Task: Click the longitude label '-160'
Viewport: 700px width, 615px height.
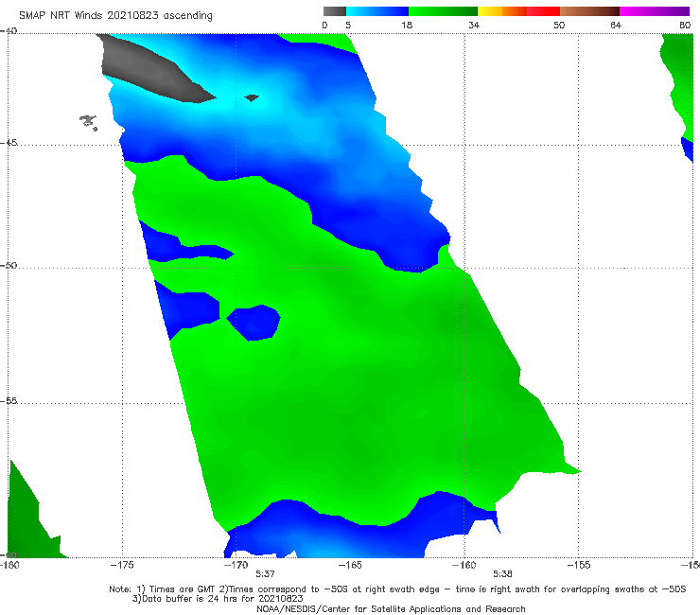Action: click(464, 565)
